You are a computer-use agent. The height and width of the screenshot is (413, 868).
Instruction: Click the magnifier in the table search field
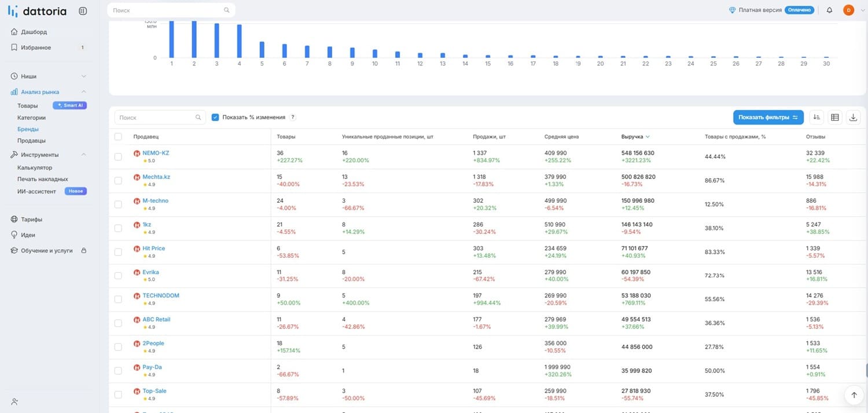[x=198, y=118]
